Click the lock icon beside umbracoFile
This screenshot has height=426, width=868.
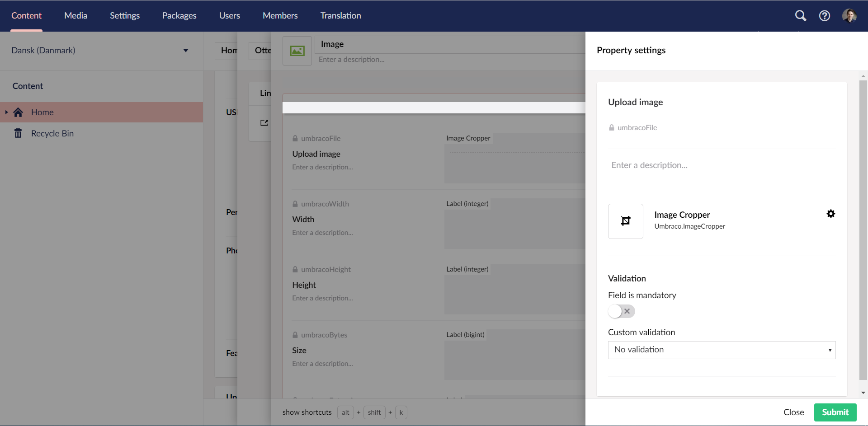[x=611, y=127]
